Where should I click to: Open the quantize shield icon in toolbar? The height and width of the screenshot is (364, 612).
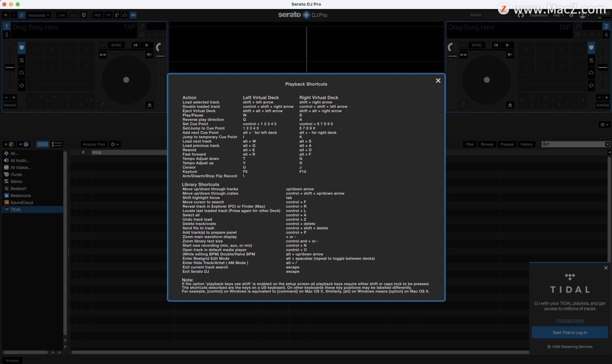[84, 15]
